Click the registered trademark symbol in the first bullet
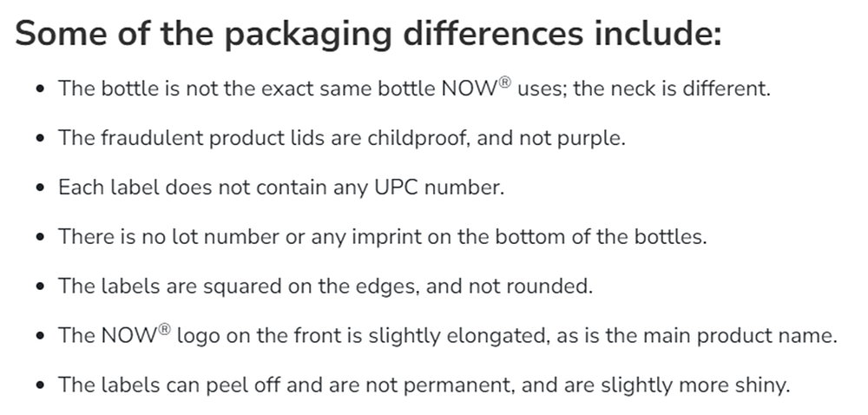 pos(504,82)
